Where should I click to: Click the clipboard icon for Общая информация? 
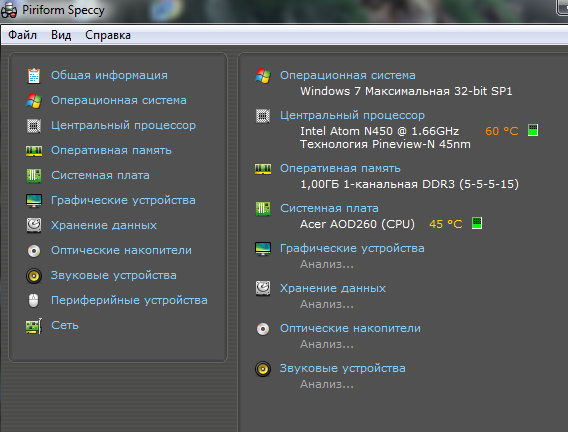point(34,76)
